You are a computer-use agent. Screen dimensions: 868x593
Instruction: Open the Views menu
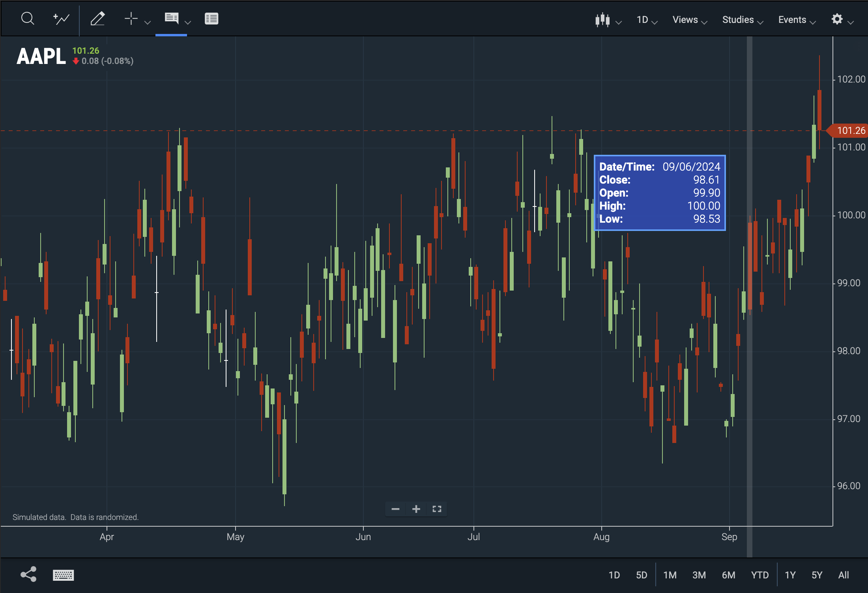(x=690, y=20)
